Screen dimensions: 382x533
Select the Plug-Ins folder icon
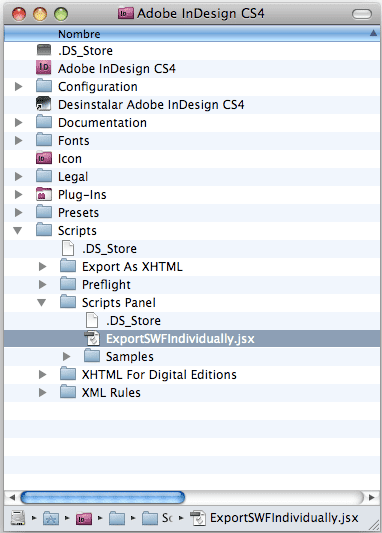click(44, 194)
